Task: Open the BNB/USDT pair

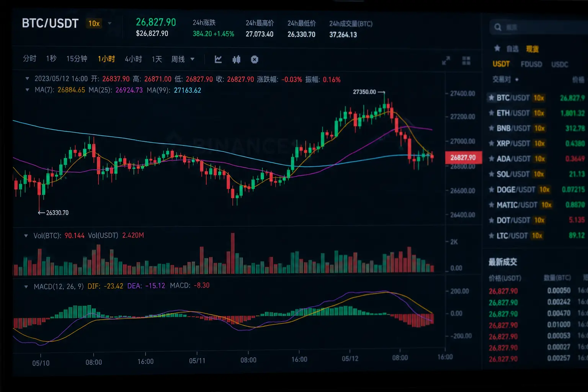Action: point(513,128)
